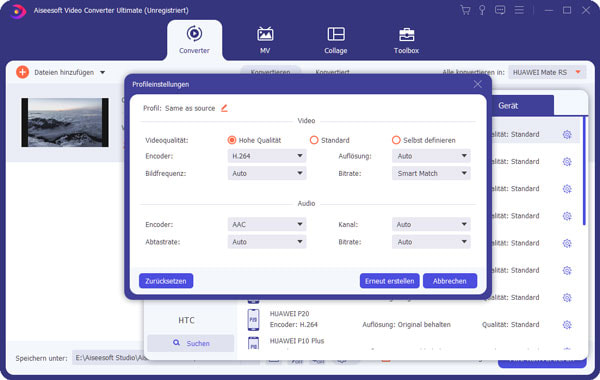Viewport: 600px width, 380px height.
Task: Click the Abbrechen button
Action: [x=450, y=281]
